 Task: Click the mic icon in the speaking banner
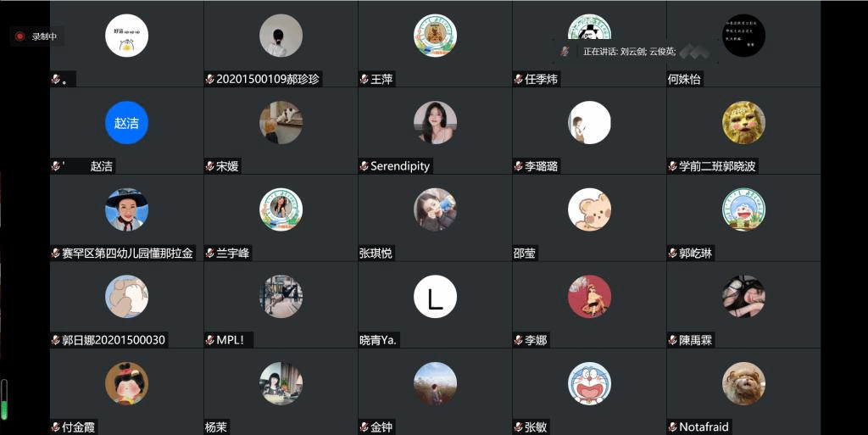(565, 52)
